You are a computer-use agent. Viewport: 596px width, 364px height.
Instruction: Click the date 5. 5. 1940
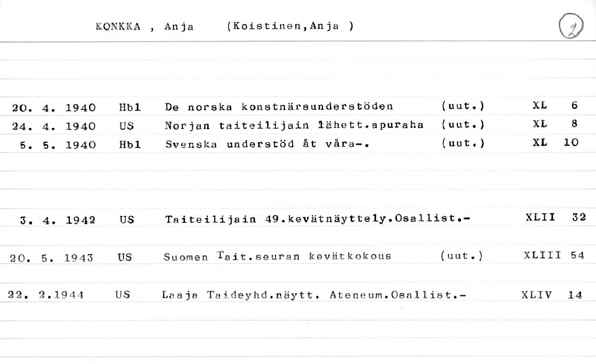[58, 144]
